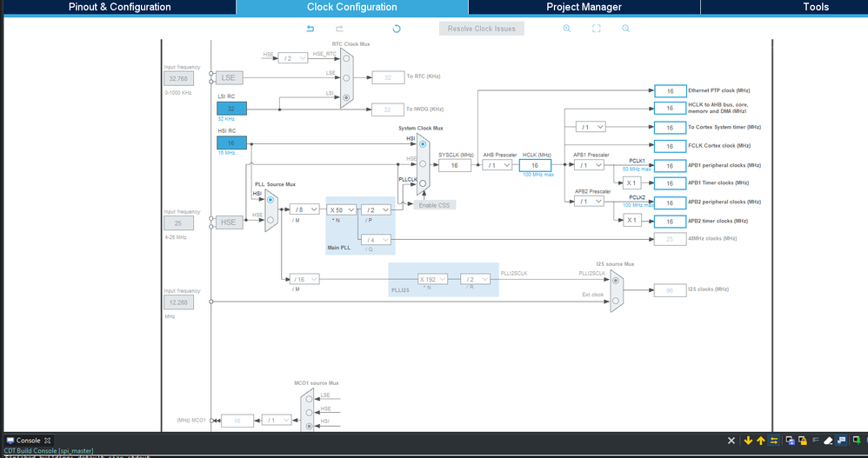The width and height of the screenshot is (868, 458).
Task: Open the main PLL X 50 multiplier dropdown
Action: tap(341, 209)
